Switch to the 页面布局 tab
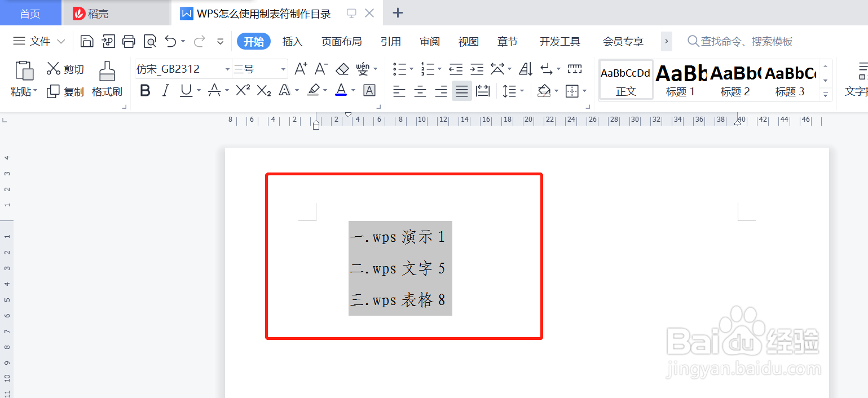The height and width of the screenshot is (398, 868). click(x=342, y=41)
